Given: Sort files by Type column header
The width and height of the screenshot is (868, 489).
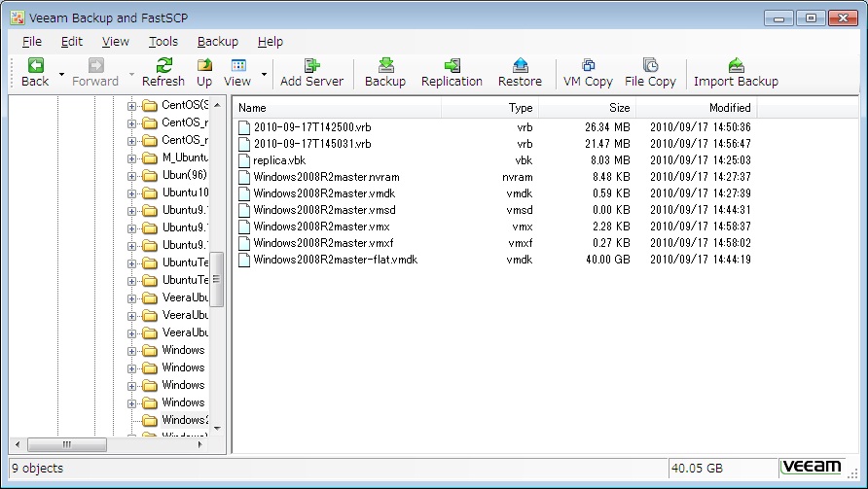Looking at the screenshot, I should 489,108.
